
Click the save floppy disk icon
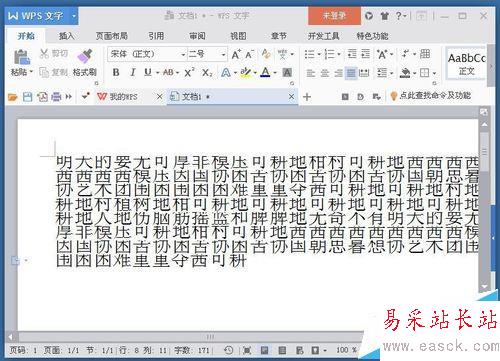pyautogui.click(x=27, y=97)
